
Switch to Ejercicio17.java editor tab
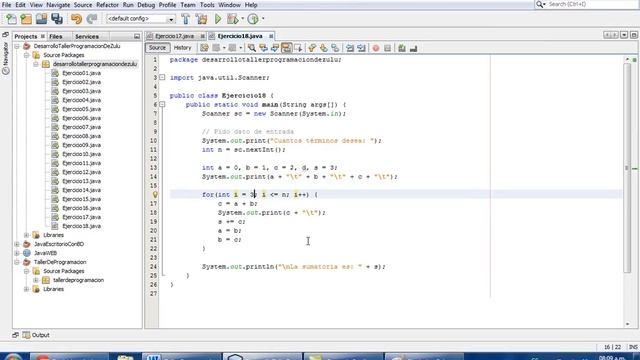(x=174, y=36)
